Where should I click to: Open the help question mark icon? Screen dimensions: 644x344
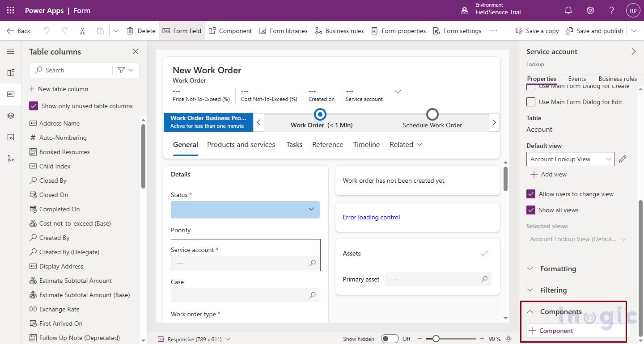tap(611, 10)
